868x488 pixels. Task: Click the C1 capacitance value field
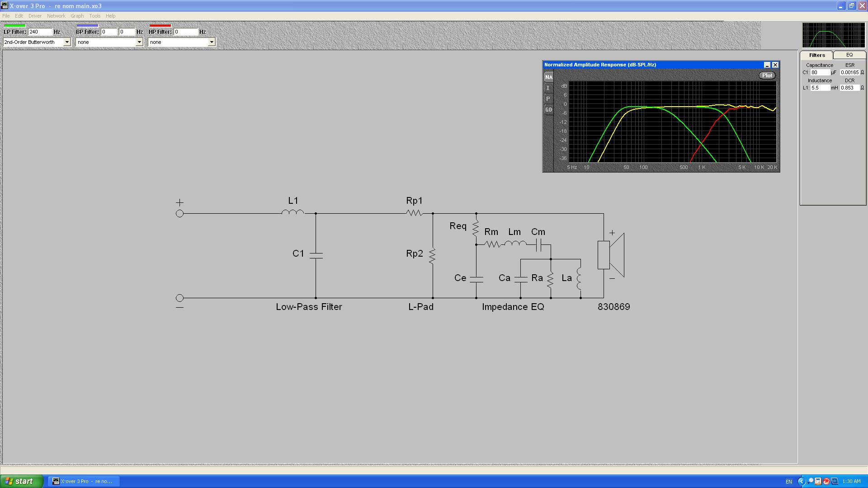pyautogui.click(x=820, y=72)
